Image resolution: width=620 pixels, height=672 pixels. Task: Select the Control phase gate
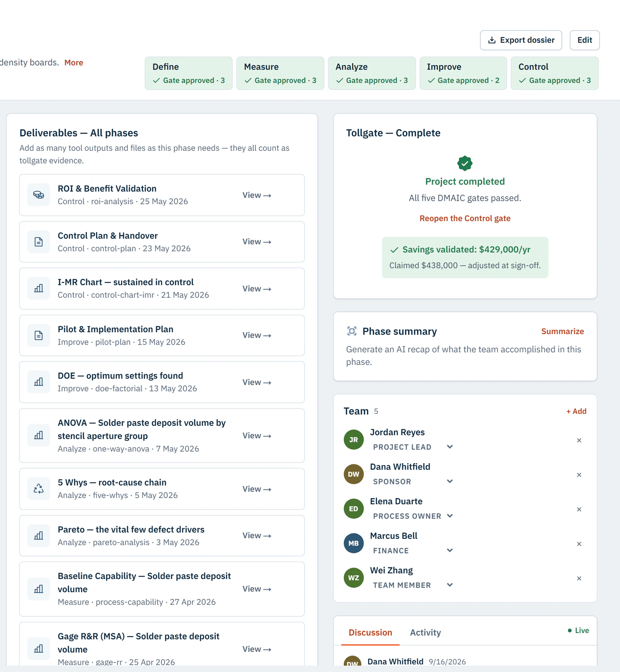point(555,73)
